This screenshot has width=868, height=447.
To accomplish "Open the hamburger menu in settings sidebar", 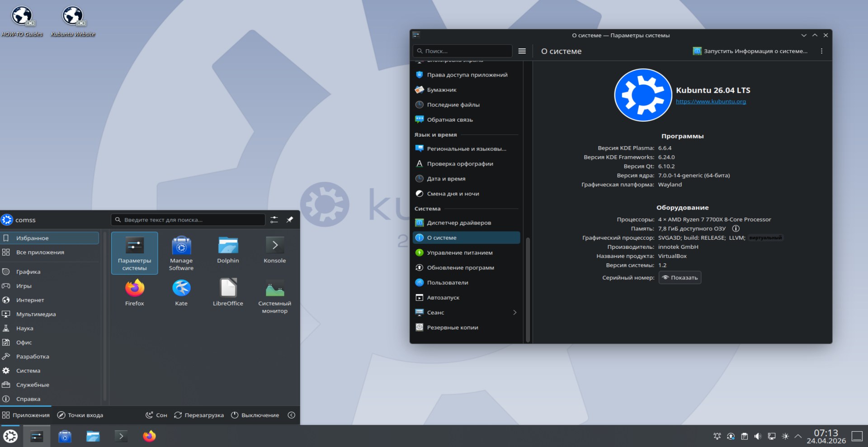I will 522,51.
